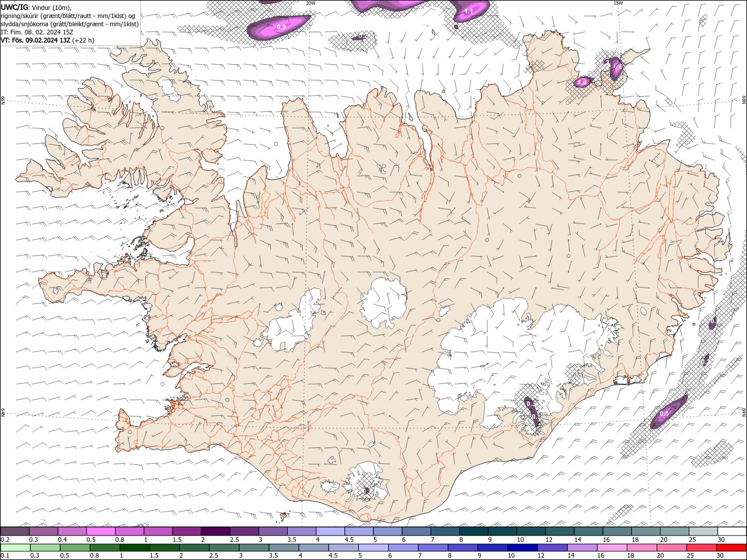Select the lower-row green swatch labeled 0.5
The height and width of the screenshot is (560, 747).
tap(75, 548)
